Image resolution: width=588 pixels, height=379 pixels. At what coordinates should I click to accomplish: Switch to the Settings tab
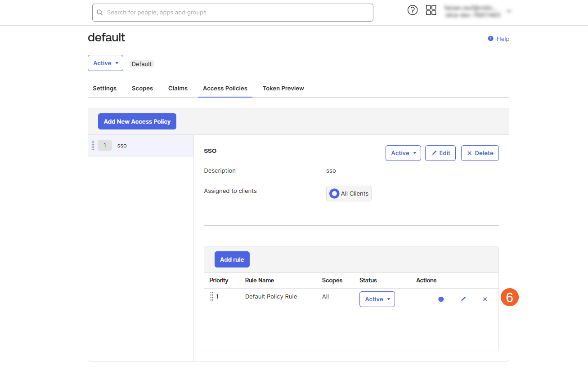click(104, 89)
